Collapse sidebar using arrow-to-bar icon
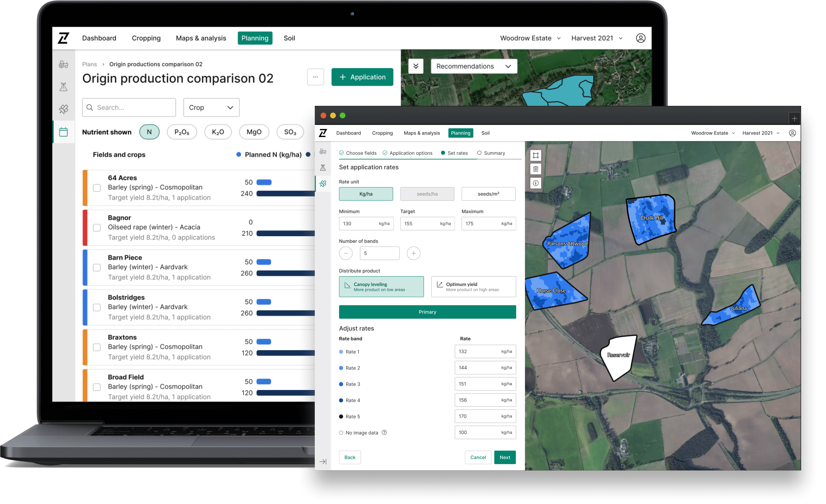The width and height of the screenshot is (826, 504). pos(323,461)
